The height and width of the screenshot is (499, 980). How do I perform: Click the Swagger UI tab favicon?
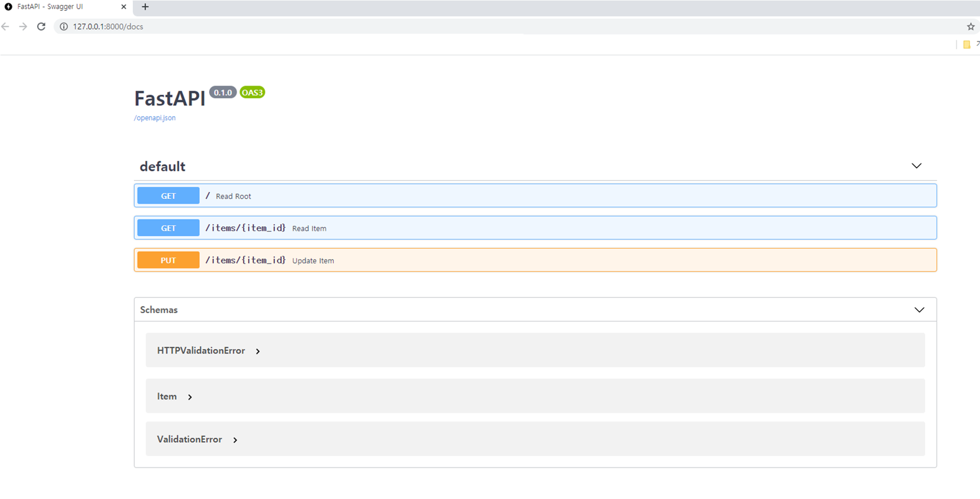pyautogui.click(x=8, y=7)
